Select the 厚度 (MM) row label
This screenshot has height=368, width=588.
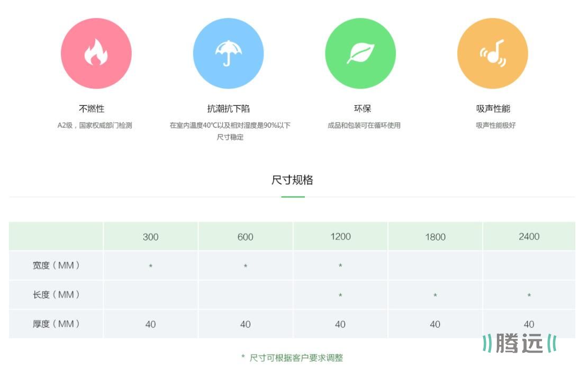(x=56, y=324)
